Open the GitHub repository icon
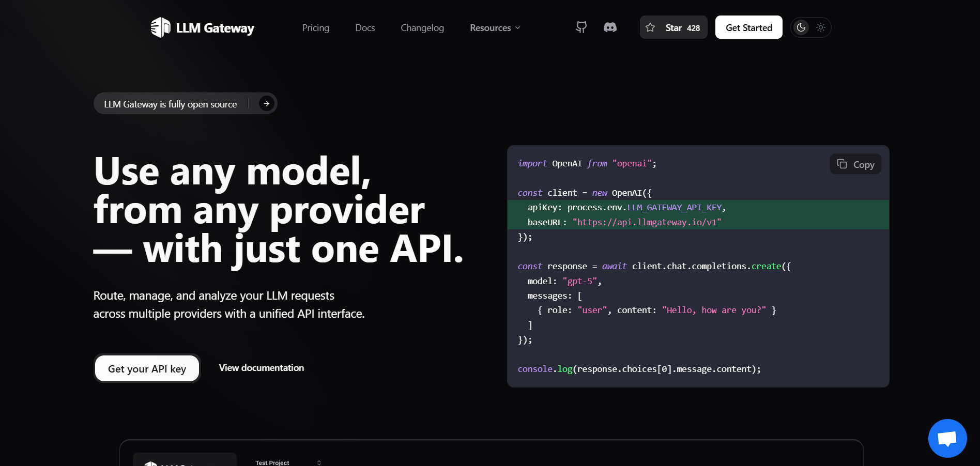Screen dimensions: 980x466 tap(581, 27)
